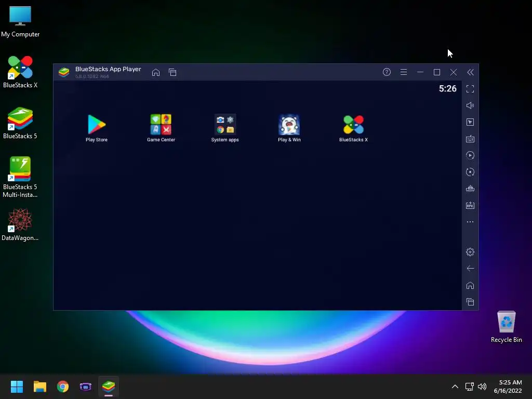Select the BlueStacks 5 desktop shortcut
Screen dimensions: 532x399
pyautogui.click(x=20, y=123)
